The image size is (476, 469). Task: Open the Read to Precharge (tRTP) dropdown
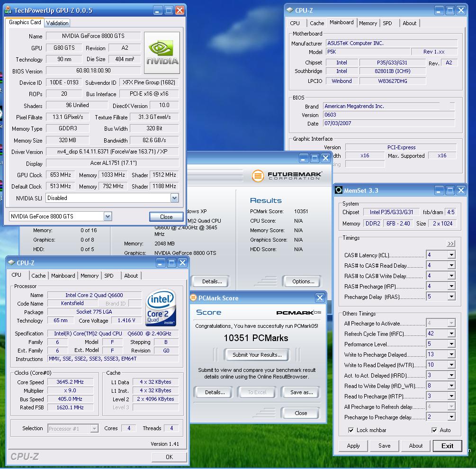[x=451, y=396]
